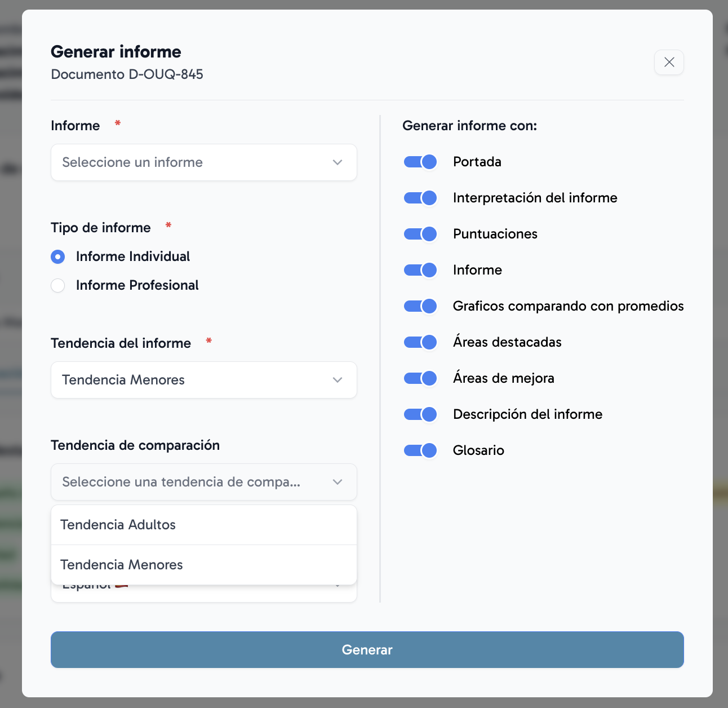Screen dimensions: 728x708
Task: Select the Informe Individual radio option
Action: (x=58, y=256)
